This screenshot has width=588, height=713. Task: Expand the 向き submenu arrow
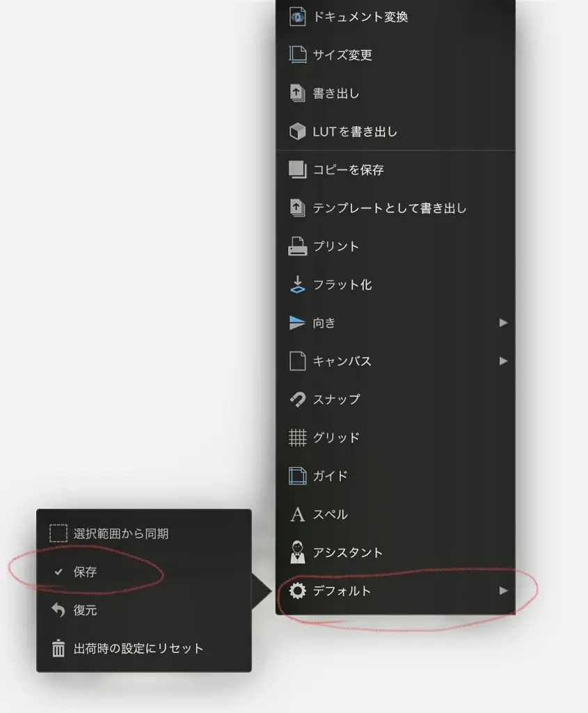503,322
